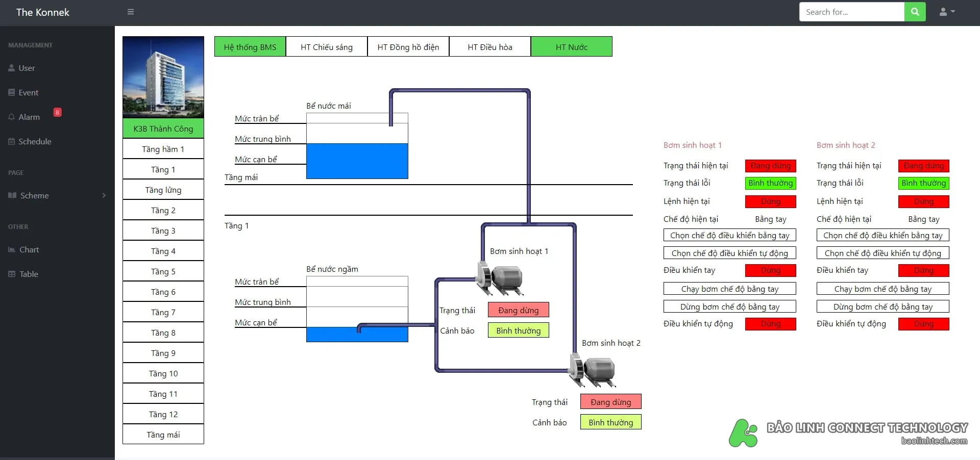Click Dừng bơm chế độ bằng tay for pump 2

[x=883, y=306]
